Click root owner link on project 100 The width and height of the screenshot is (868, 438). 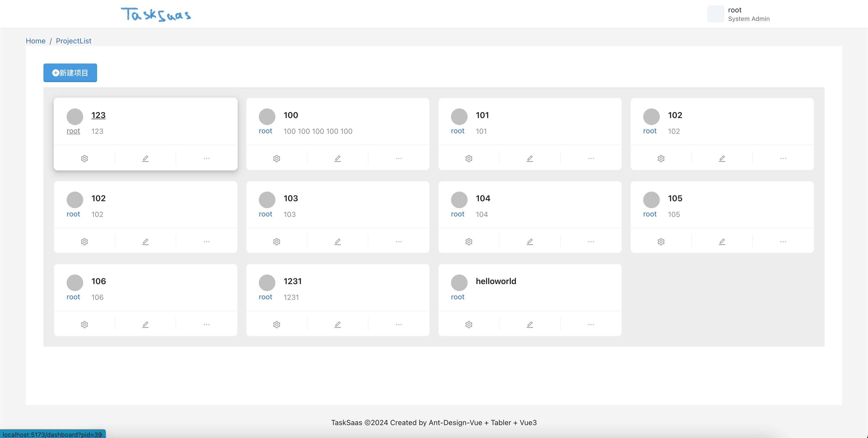pyautogui.click(x=265, y=131)
